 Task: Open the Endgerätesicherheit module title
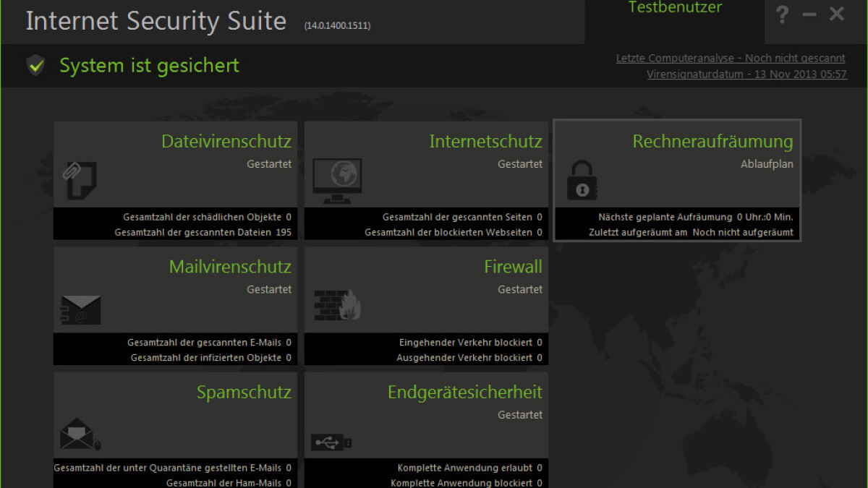[464, 393]
